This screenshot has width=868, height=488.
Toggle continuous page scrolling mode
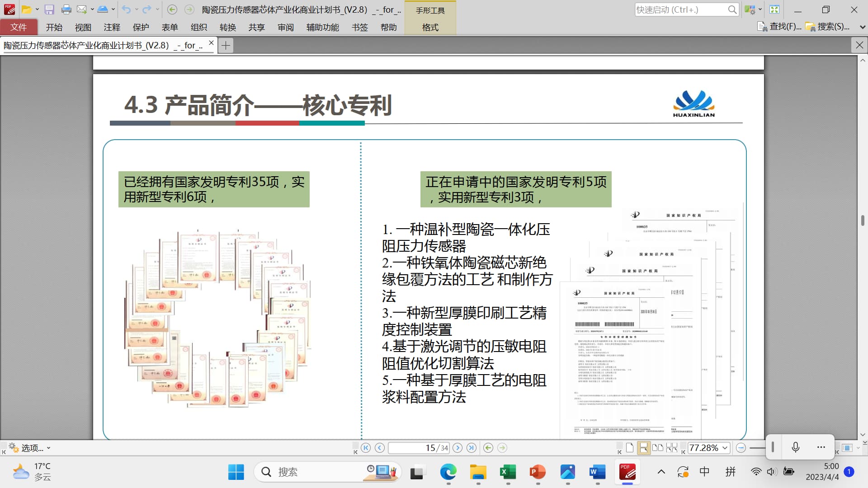(x=643, y=448)
